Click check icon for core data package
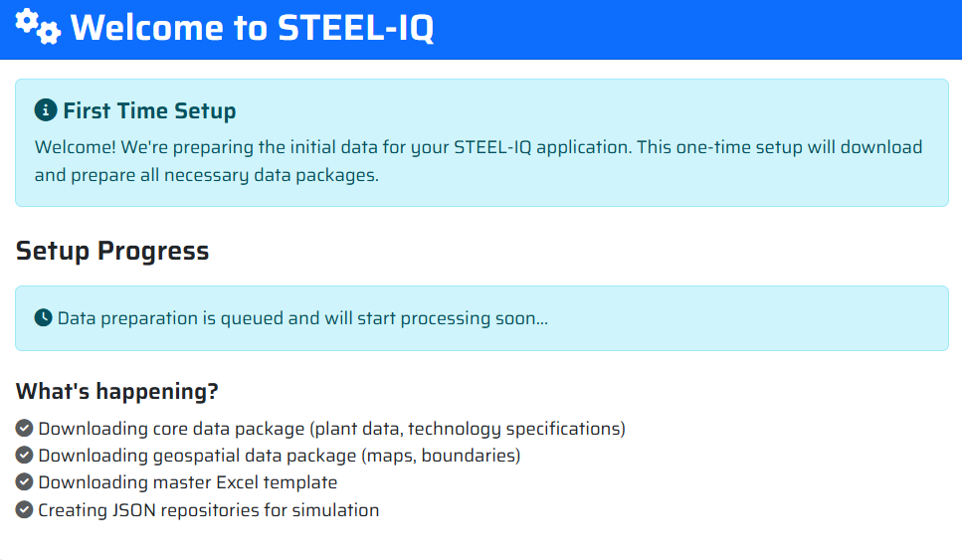Viewport: 962px width, 560px height. (25, 429)
